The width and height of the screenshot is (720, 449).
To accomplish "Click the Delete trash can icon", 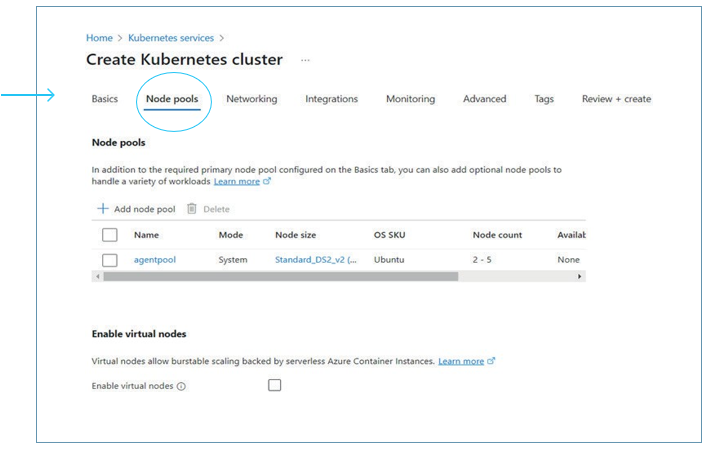I will (191, 209).
